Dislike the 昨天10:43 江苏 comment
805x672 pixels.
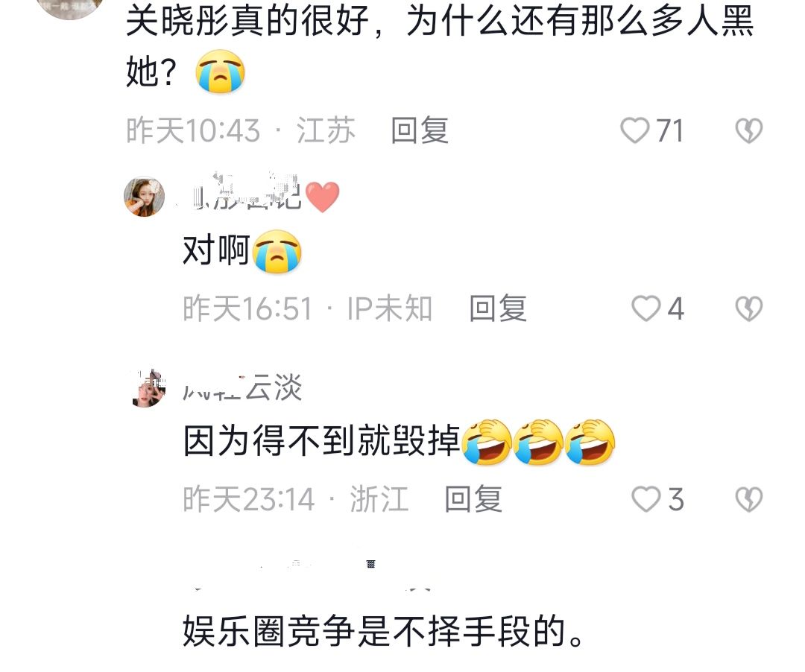tap(749, 130)
